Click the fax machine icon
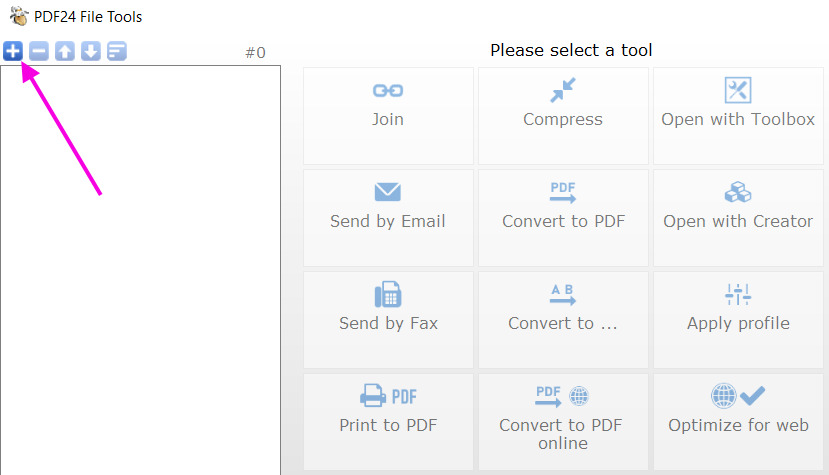 pyautogui.click(x=388, y=294)
